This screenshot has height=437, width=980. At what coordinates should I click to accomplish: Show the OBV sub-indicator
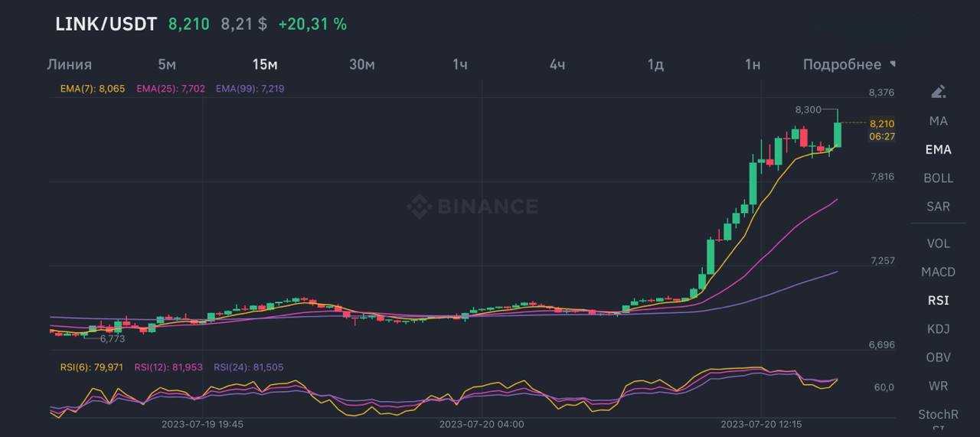pos(939,357)
